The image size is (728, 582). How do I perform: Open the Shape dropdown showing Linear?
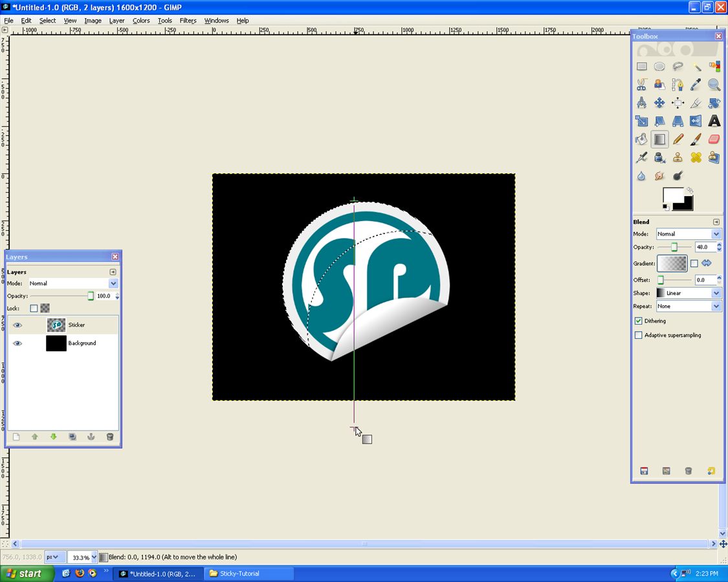(688, 293)
